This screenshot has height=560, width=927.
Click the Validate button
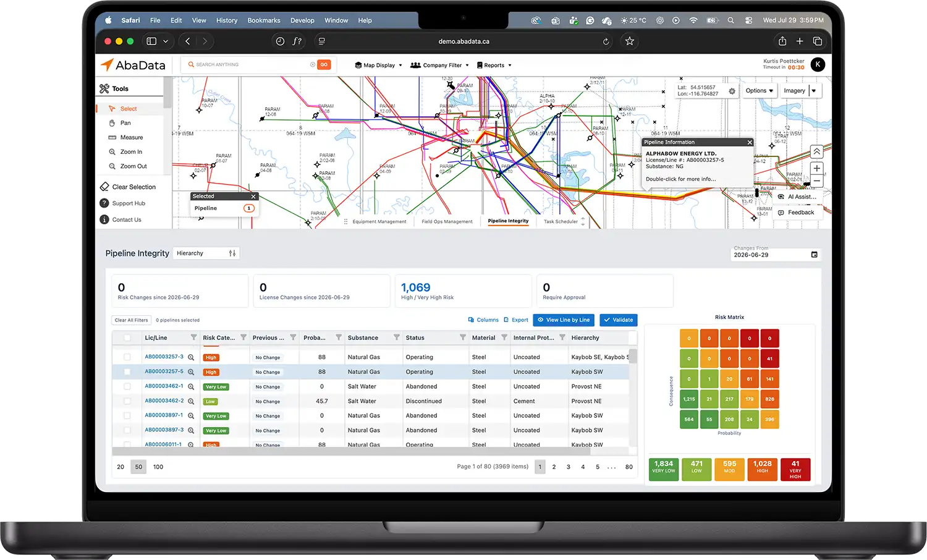(619, 320)
